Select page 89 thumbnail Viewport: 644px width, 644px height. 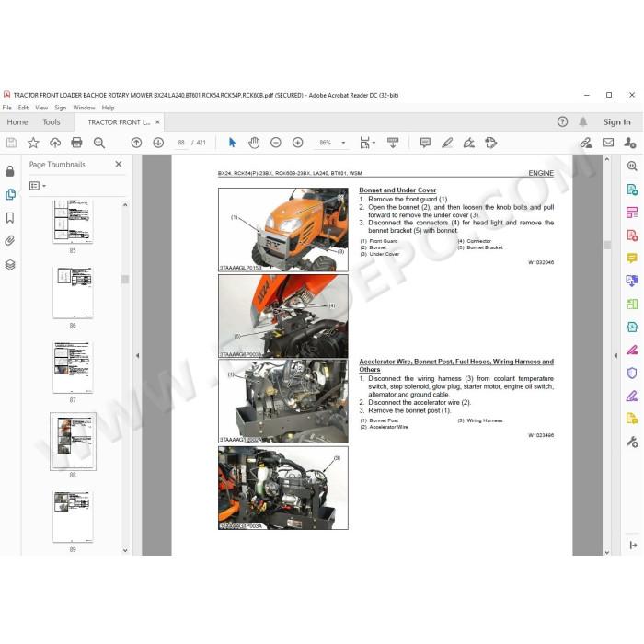(x=73, y=517)
